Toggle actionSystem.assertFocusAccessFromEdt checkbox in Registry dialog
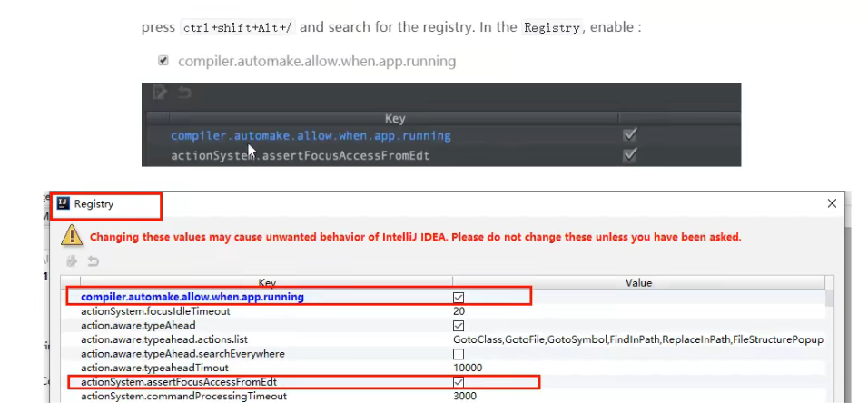Image resolution: width=868 pixels, height=403 pixels. tap(459, 382)
